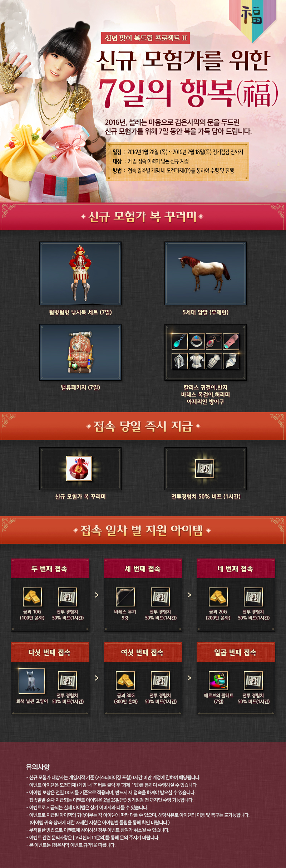286x868 pixels.
Task: Click the chevron after second login box
Action: click(97, 595)
